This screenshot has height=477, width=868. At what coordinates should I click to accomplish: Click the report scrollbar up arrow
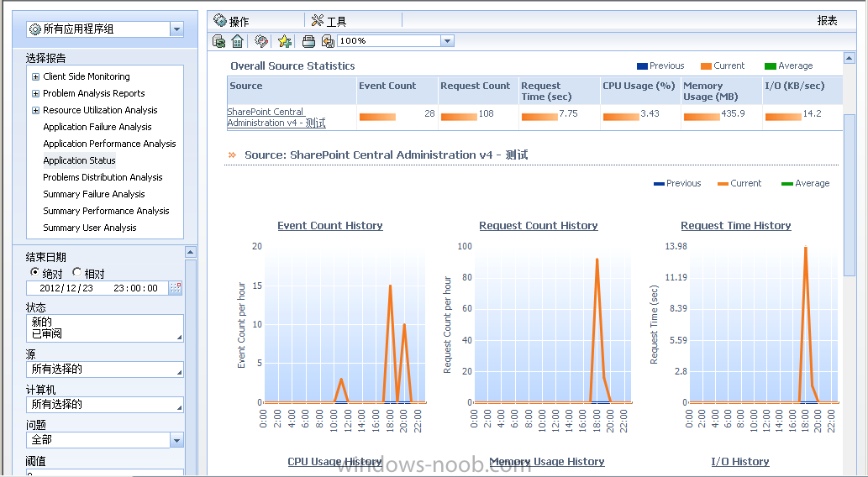850,58
